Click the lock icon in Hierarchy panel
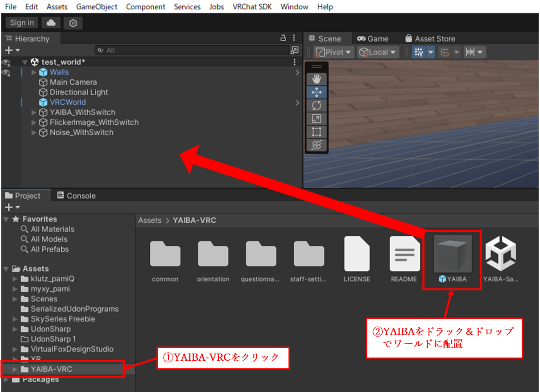Screen dimensions: 540x392 pyautogui.click(x=282, y=38)
